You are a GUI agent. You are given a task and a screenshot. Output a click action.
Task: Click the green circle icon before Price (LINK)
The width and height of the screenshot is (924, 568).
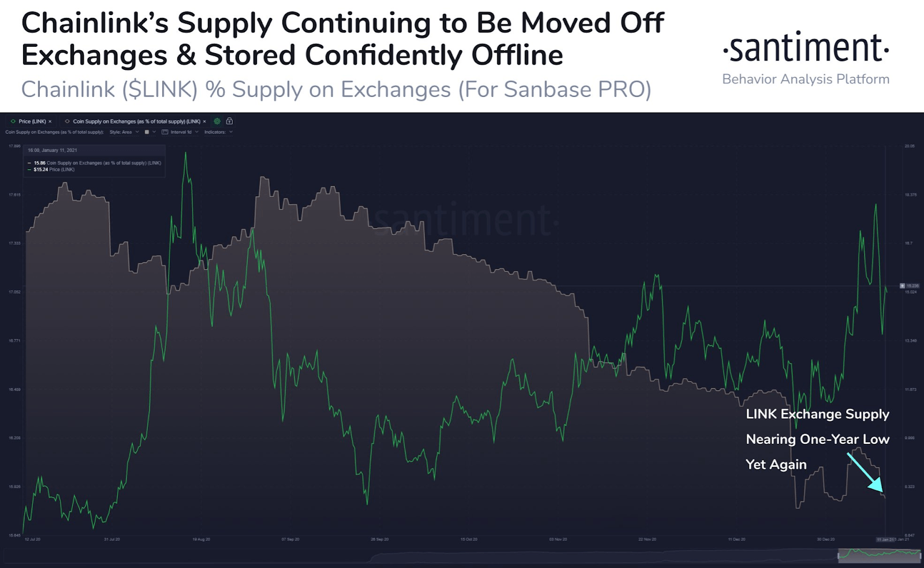[13, 121]
